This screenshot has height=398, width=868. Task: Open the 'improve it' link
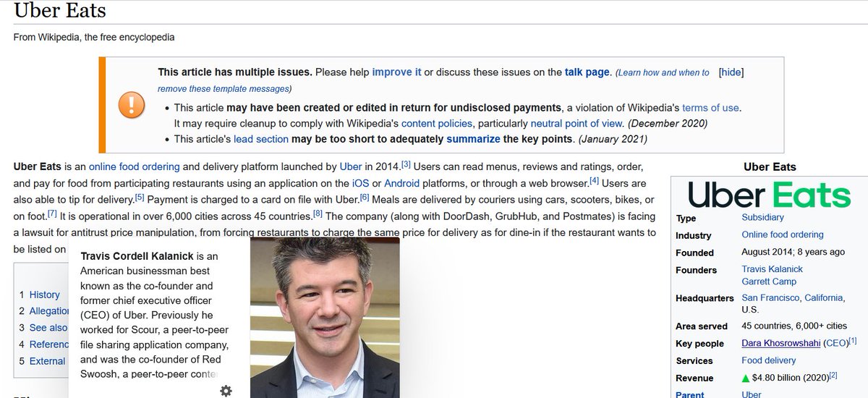click(396, 72)
